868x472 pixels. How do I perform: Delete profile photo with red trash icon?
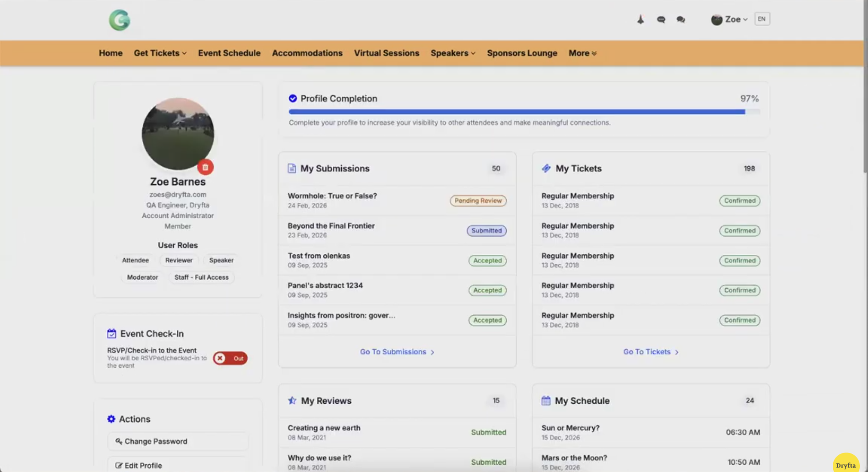tap(205, 167)
